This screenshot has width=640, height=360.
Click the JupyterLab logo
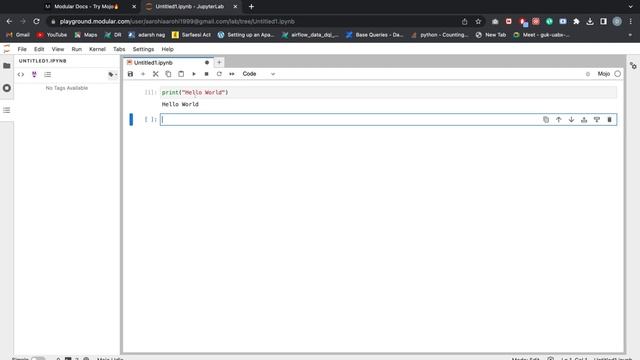pos(7,49)
